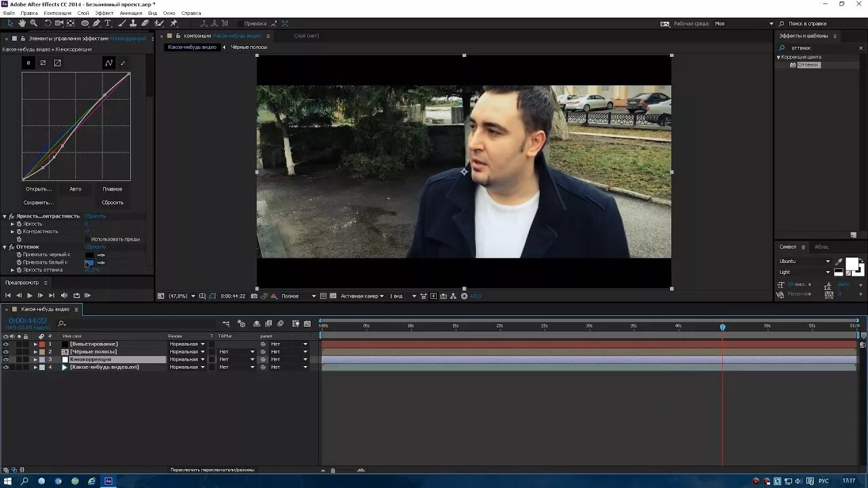Select the Eraser tool
Image resolution: width=868 pixels, height=488 pixels.
pos(145,23)
